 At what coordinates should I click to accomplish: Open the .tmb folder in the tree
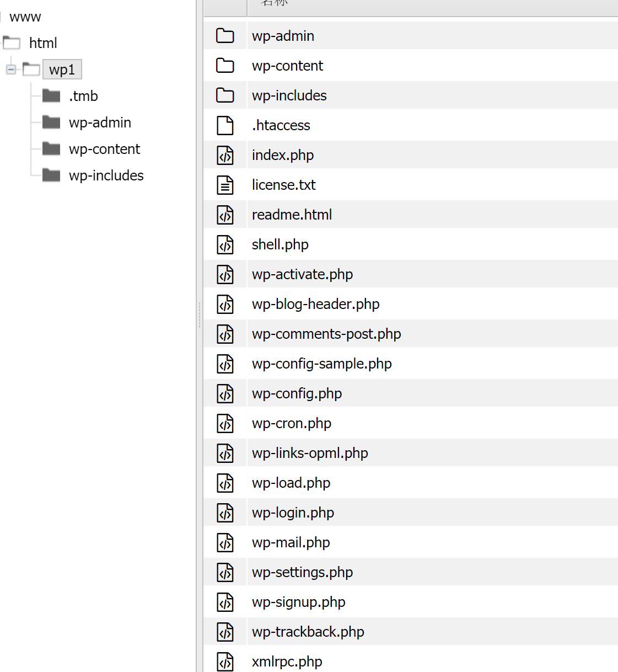click(83, 96)
